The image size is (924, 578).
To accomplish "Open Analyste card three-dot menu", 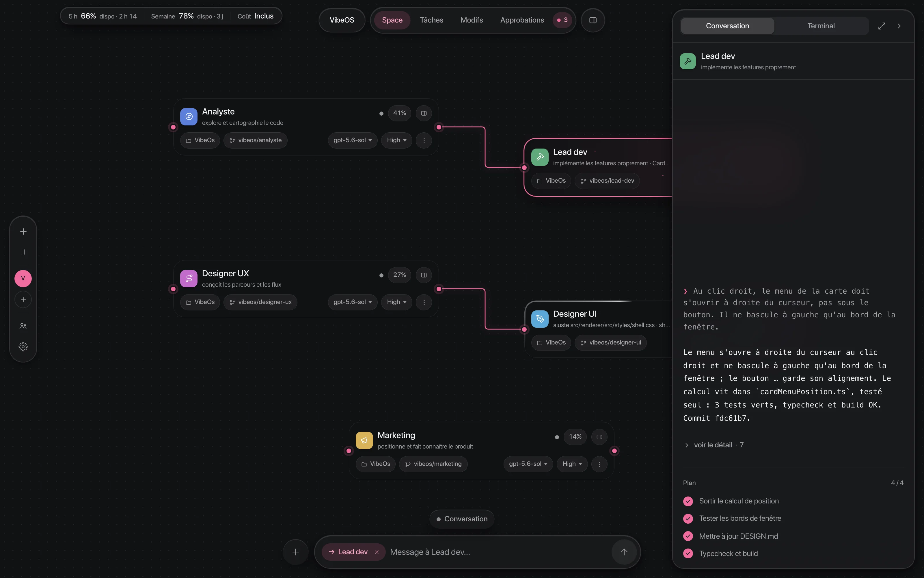I will point(424,140).
